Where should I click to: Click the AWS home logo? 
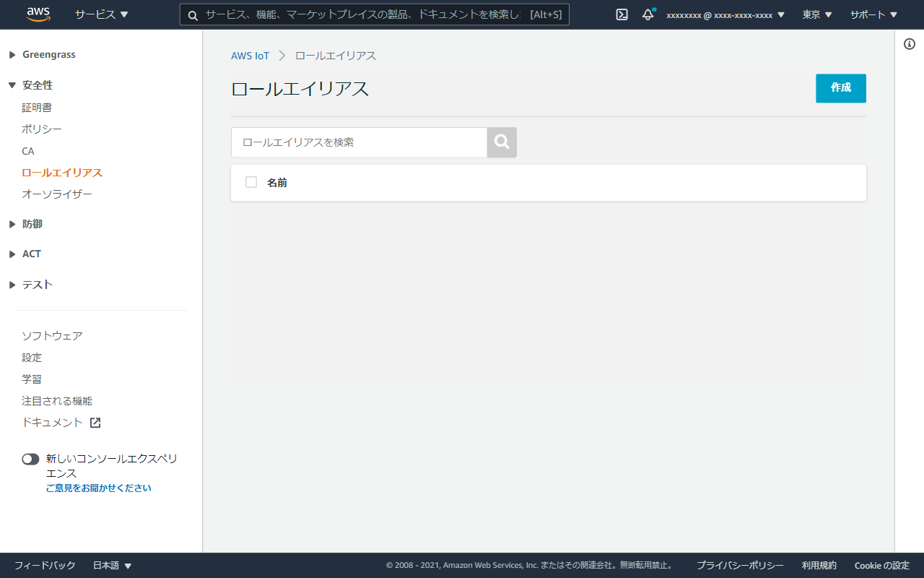pyautogui.click(x=38, y=14)
